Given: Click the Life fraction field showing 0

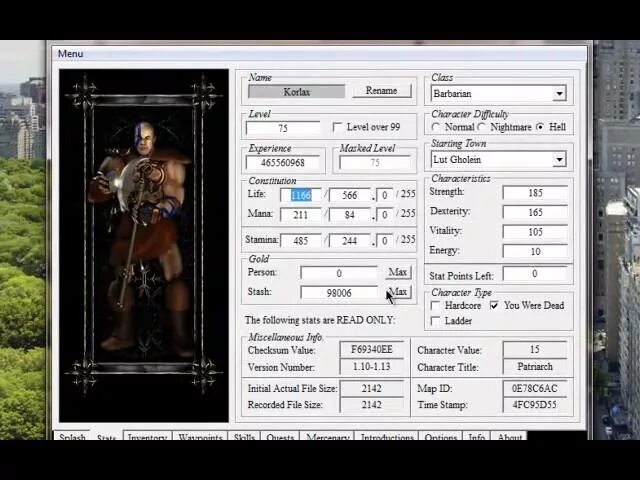Looking at the screenshot, I should click(385, 195).
